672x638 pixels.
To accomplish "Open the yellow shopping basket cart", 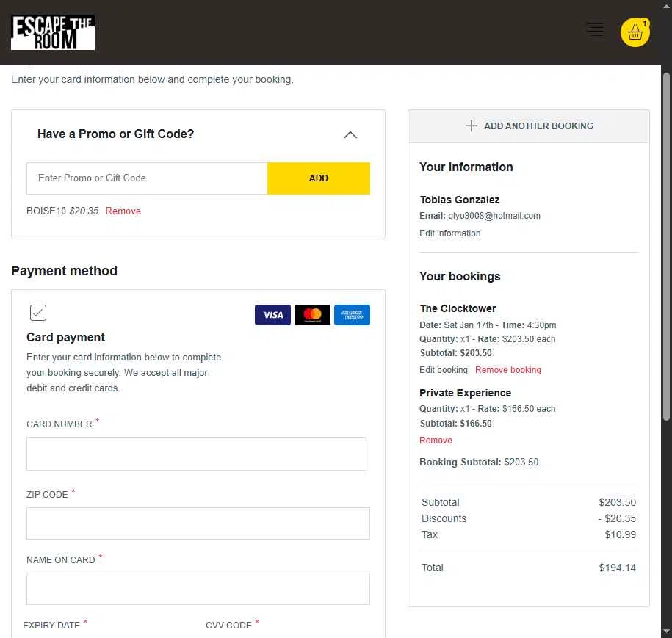I will click(635, 32).
